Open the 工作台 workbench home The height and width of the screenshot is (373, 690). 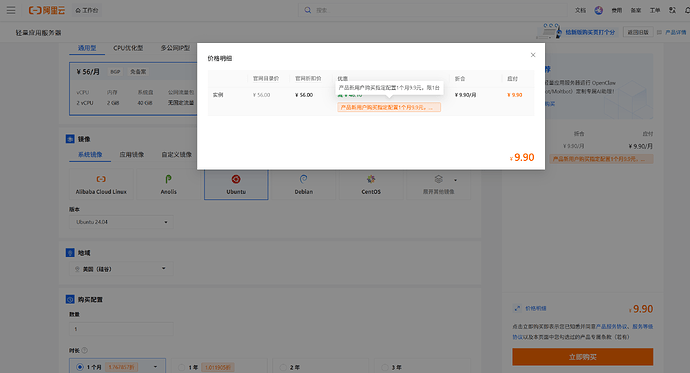87,10
